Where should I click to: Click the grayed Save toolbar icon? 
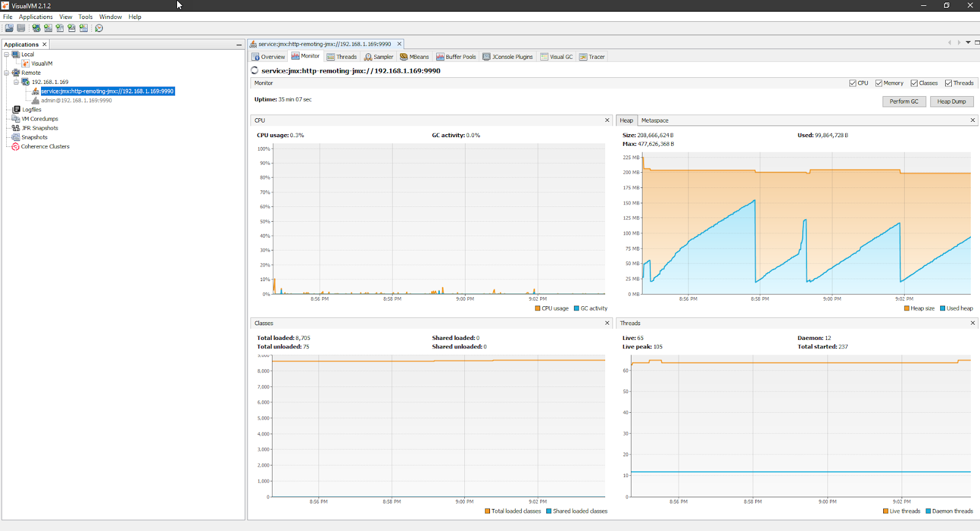[x=21, y=28]
